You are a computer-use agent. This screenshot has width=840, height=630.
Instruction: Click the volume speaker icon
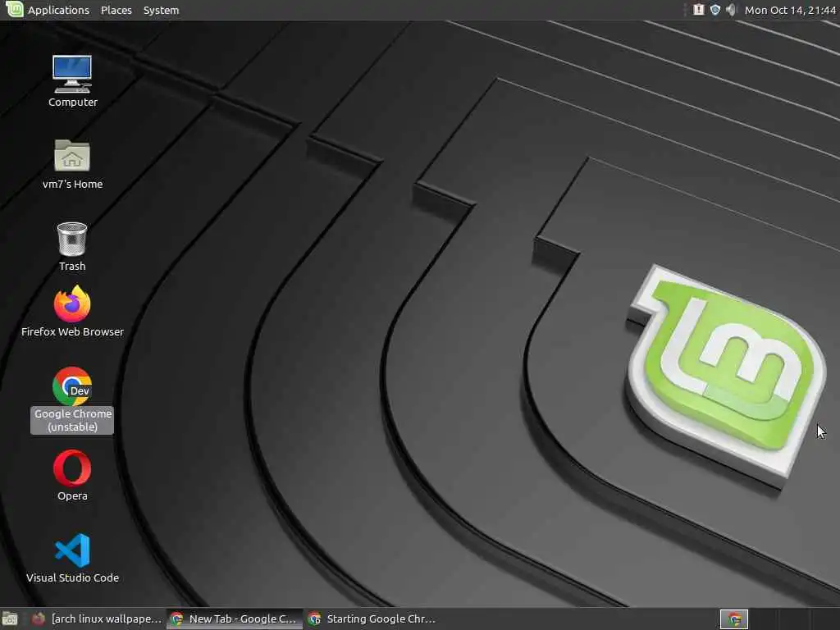731,10
